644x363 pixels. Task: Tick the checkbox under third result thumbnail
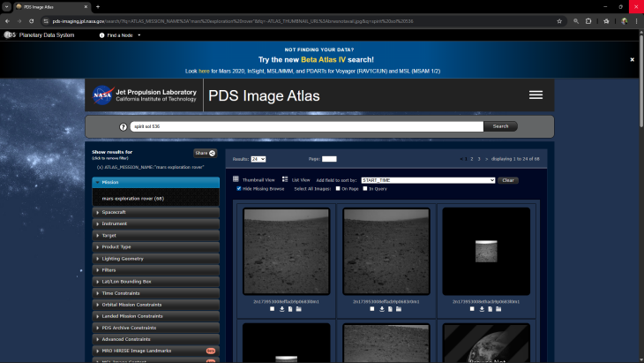[472, 309]
